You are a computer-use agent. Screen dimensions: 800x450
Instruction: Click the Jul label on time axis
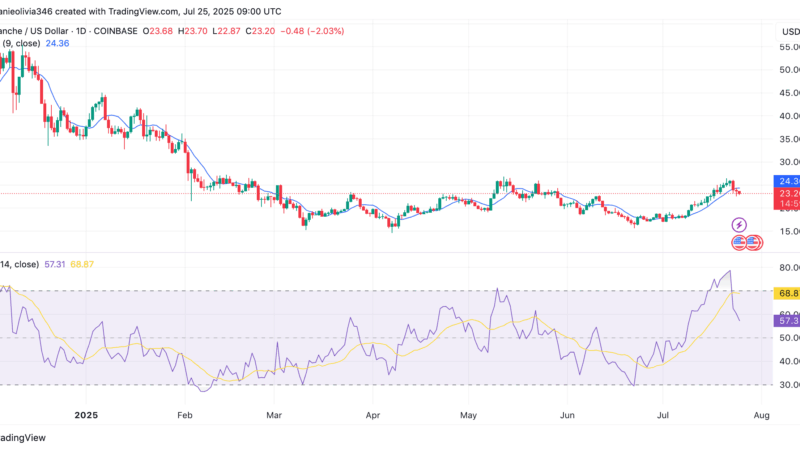coord(663,415)
